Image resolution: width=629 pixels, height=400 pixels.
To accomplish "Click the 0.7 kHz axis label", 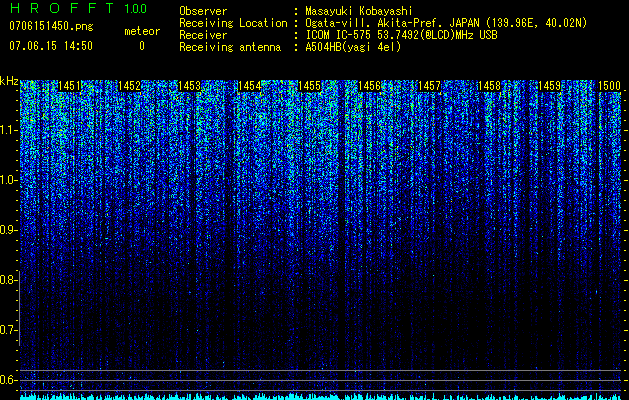I will coord(8,330).
